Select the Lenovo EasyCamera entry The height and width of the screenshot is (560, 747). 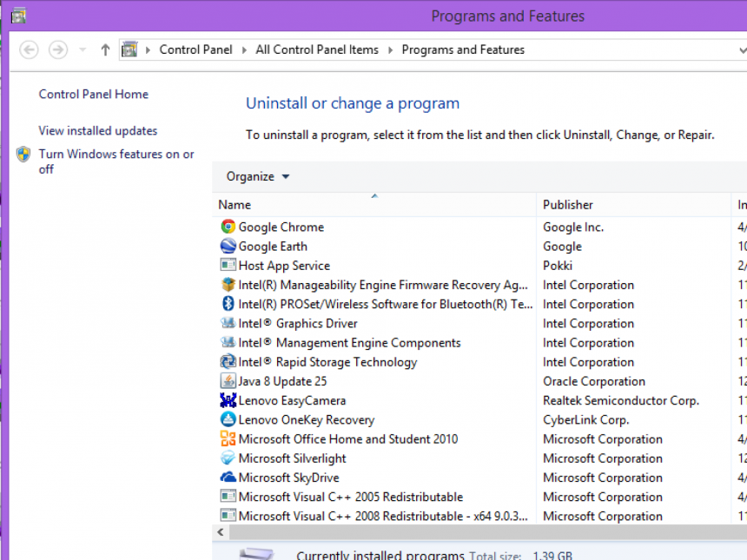coord(292,400)
